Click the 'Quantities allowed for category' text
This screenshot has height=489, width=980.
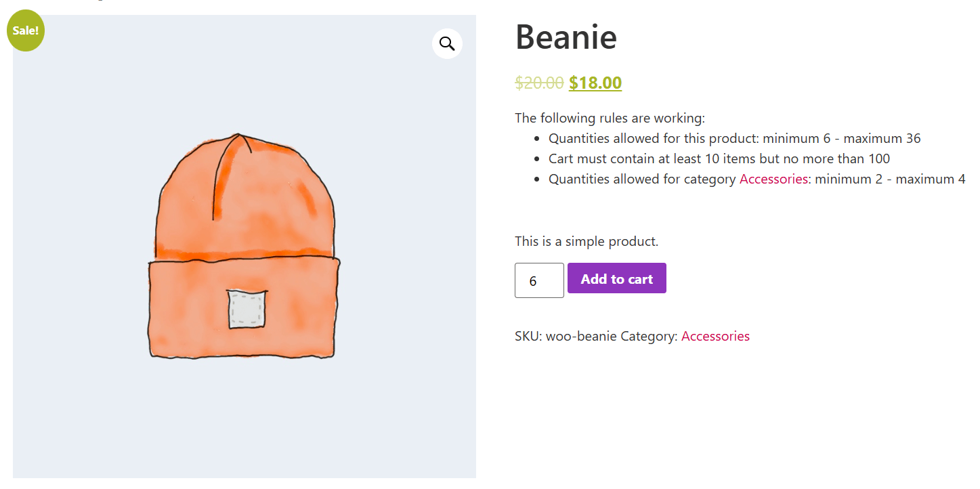click(x=642, y=179)
